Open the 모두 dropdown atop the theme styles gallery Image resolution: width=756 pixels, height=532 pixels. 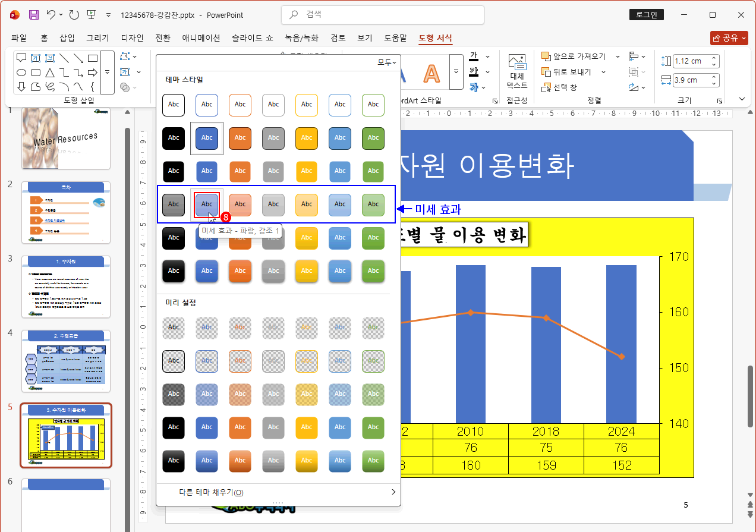coord(386,62)
